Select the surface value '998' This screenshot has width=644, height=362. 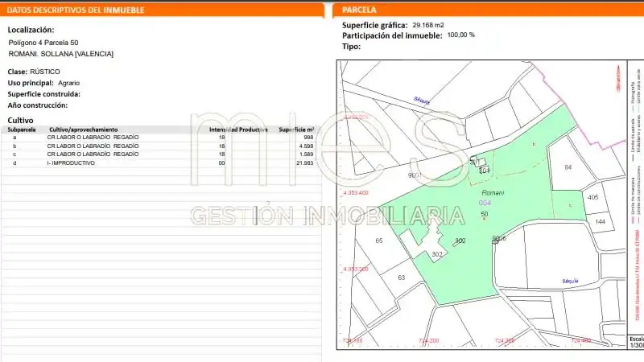tap(308, 138)
